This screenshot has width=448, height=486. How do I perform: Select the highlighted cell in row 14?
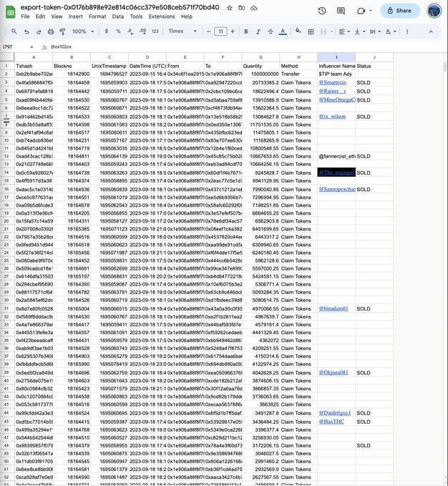click(336, 172)
